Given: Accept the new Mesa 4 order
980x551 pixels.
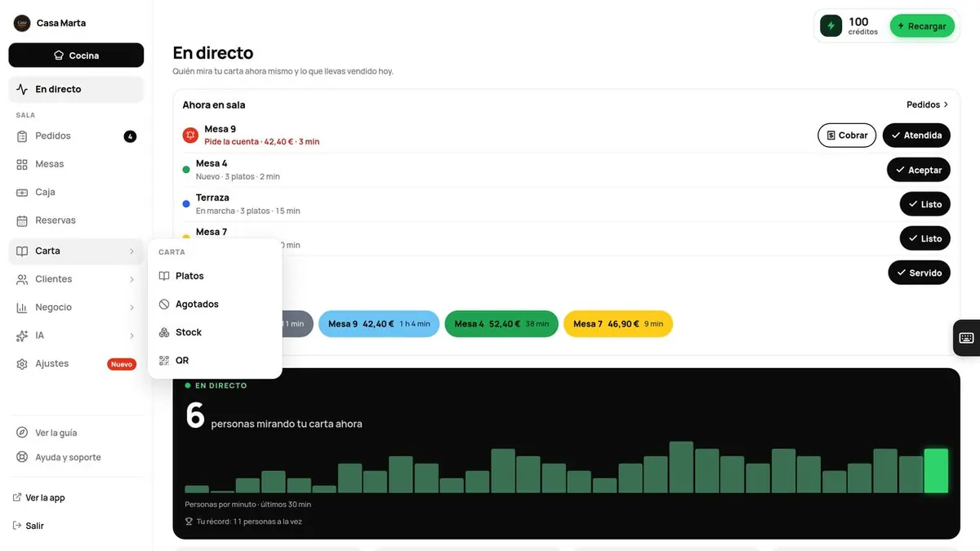Looking at the screenshot, I should [x=919, y=170].
